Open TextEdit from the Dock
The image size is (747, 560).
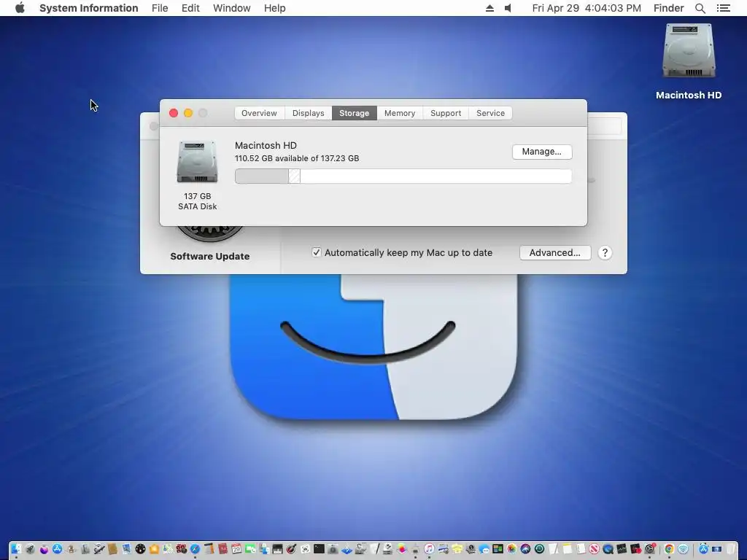[x=553, y=549]
